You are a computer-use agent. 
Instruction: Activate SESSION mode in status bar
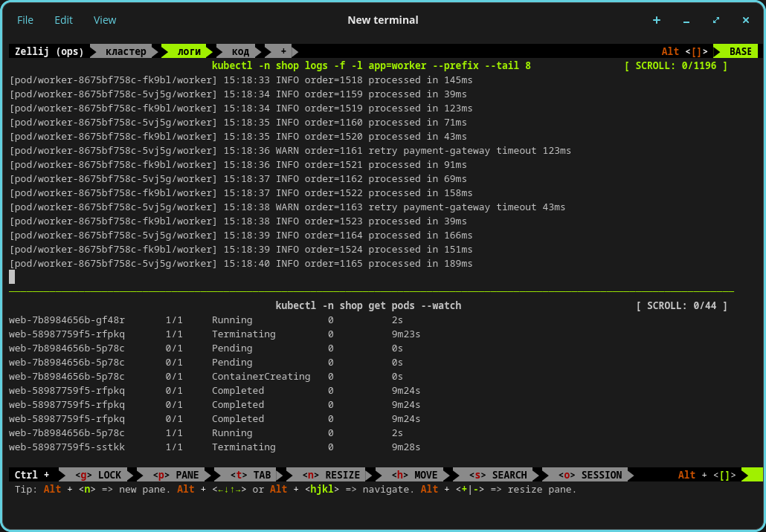pos(590,475)
